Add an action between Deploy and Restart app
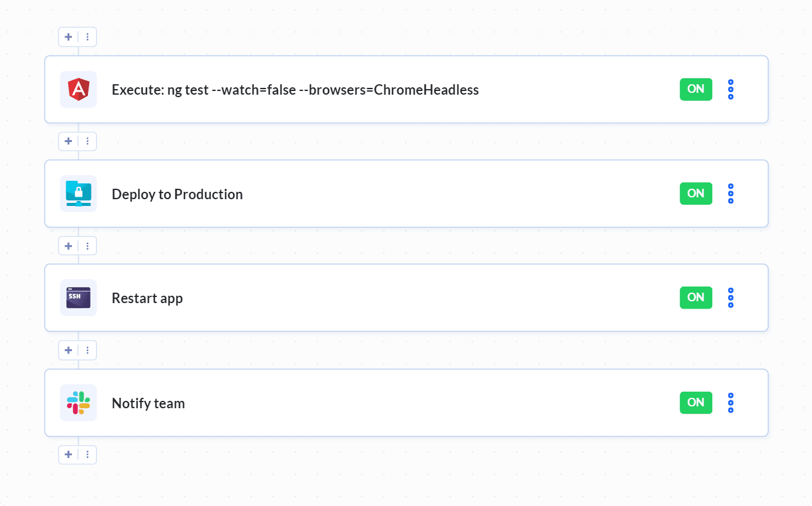812x506 pixels. (68, 245)
